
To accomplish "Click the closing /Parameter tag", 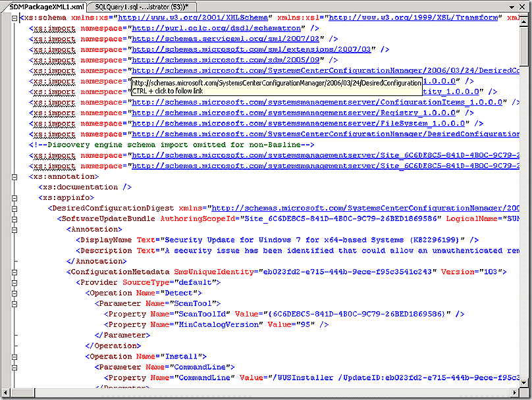I will click(x=122, y=336).
